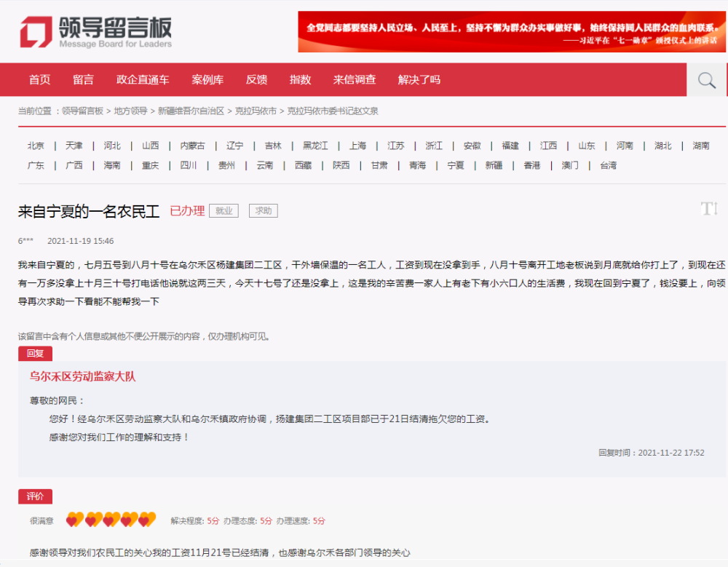This screenshot has width=728, height=567.
Task: Click the 领导留言板 logo
Action: 95,32
